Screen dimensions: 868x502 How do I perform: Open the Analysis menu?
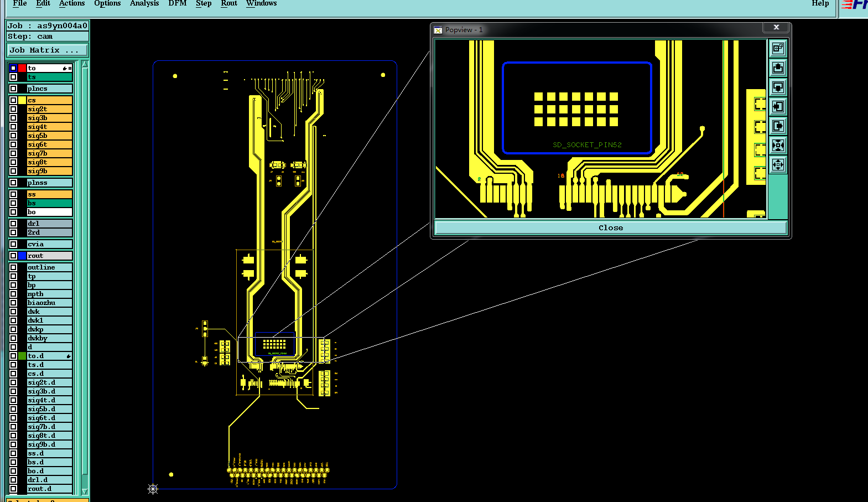point(144,3)
